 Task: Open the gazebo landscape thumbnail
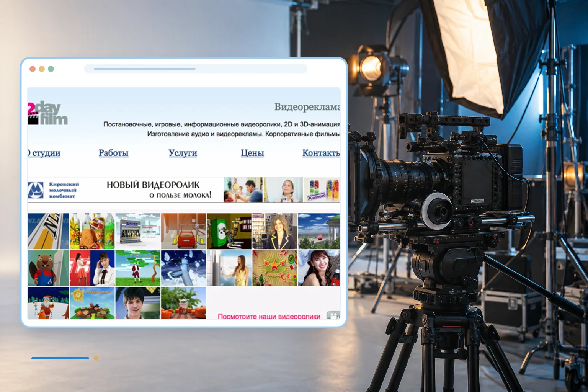(x=319, y=231)
